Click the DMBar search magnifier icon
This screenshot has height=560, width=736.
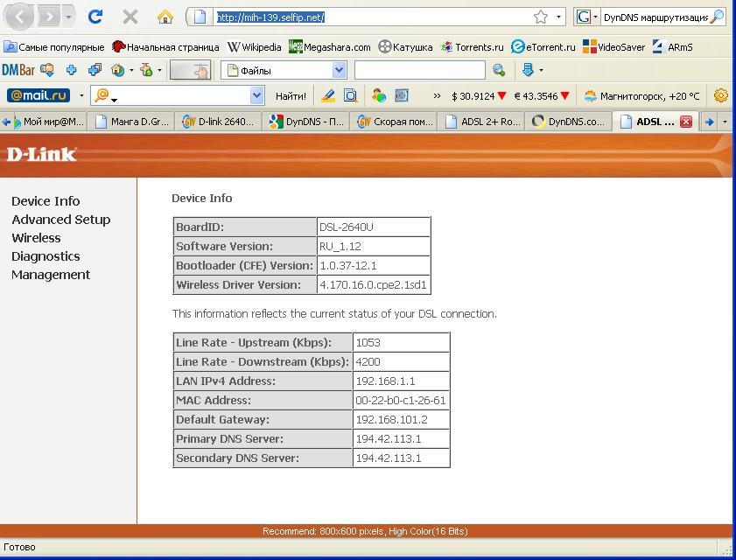499,70
